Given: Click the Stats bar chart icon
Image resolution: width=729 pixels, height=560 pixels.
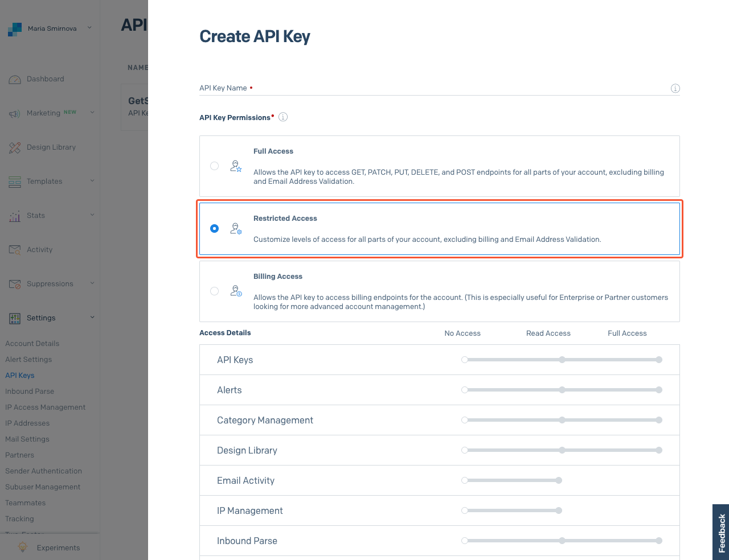Looking at the screenshot, I should [15, 216].
